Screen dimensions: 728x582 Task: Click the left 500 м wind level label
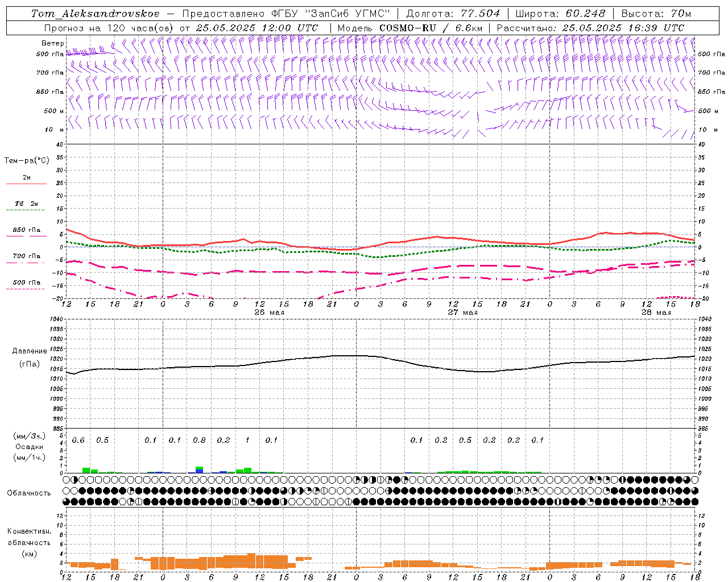[54, 111]
